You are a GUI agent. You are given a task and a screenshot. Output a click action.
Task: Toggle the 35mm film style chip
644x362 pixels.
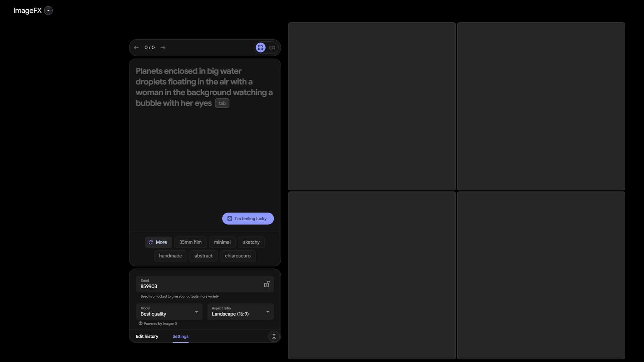(x=190, y=242)
